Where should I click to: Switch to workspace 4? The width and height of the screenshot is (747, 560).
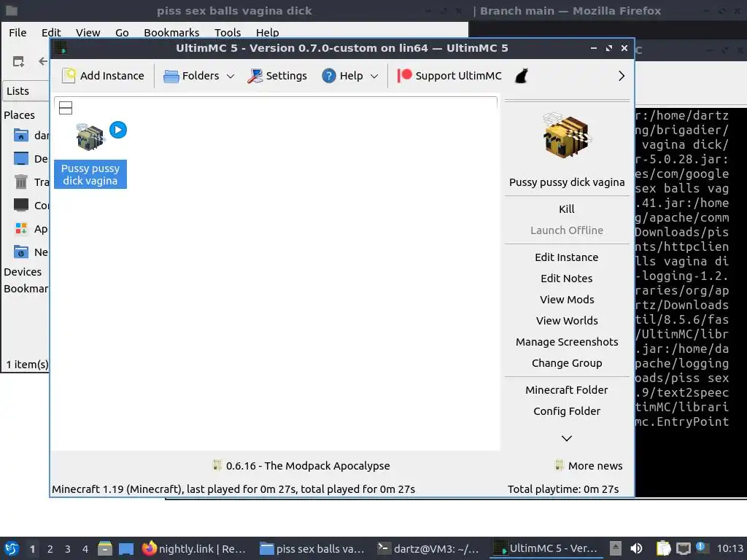tap(85, 549)
